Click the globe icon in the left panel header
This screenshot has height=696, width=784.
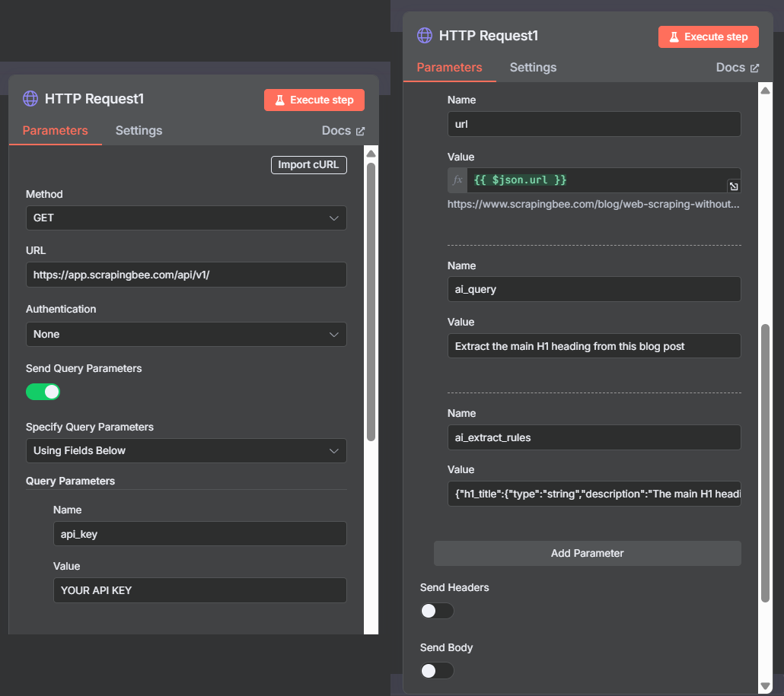[x=30, y=99]
